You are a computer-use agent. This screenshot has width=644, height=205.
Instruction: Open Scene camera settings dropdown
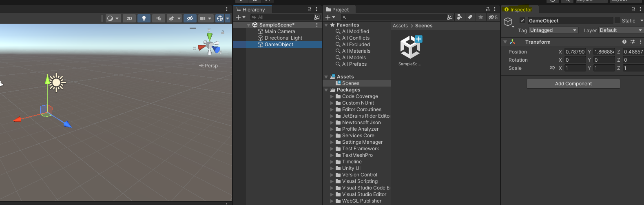click(x=206, y=18)
